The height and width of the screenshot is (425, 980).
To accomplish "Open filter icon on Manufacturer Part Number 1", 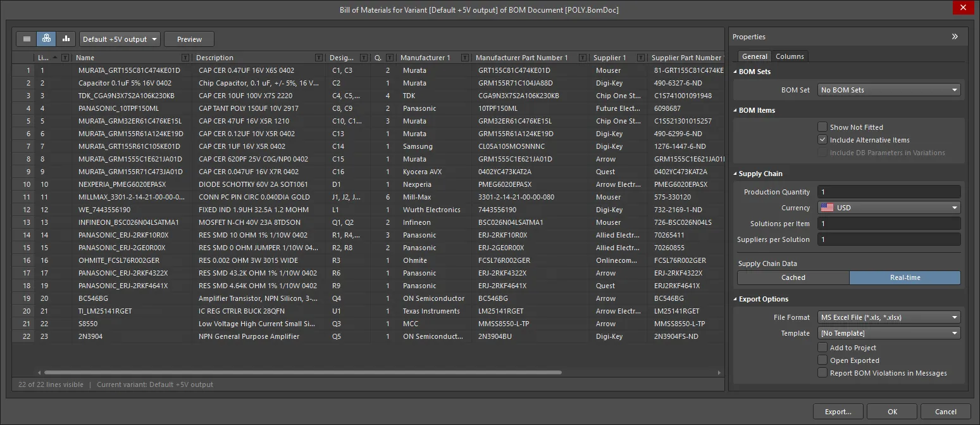I will pyautogui.click(x=583, y=58).
